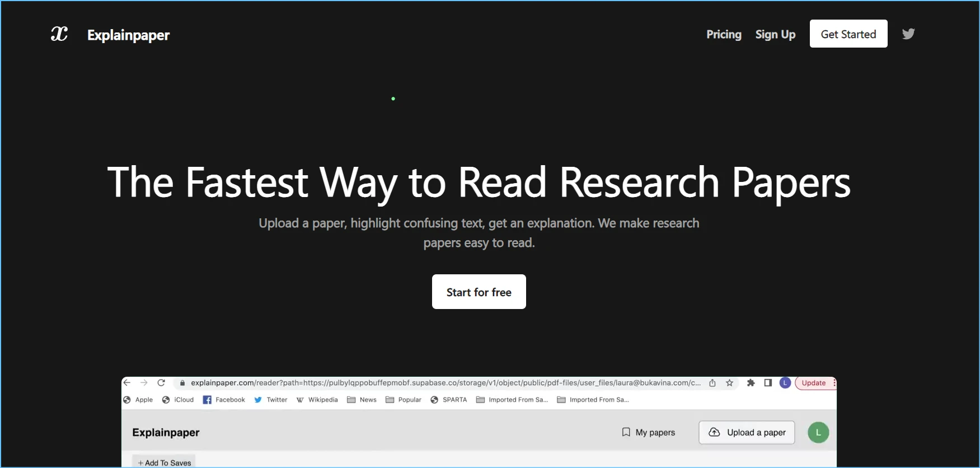
Task: Expand the Popular bookmark folder
Action: point(404,400)
